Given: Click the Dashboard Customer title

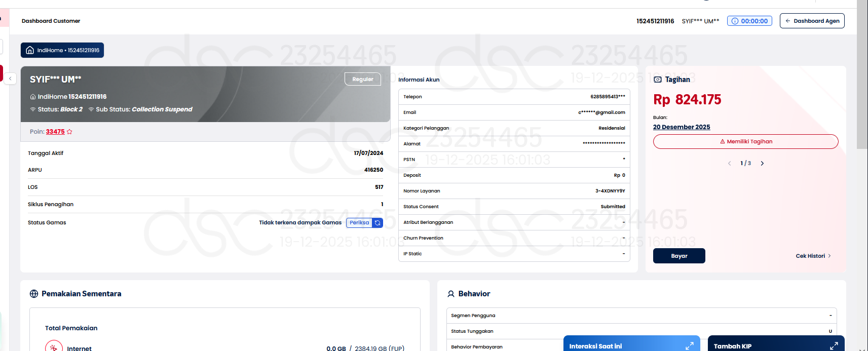Looking at the screenshot, I should (x=51, y=21).
